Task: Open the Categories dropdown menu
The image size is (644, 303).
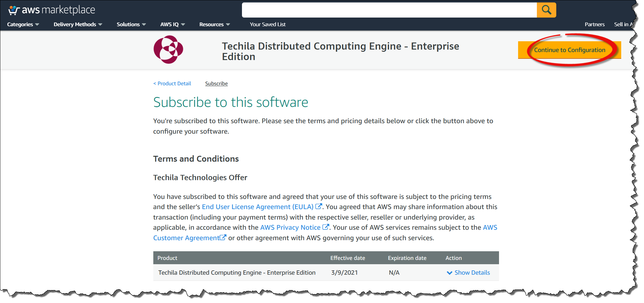Action: [x=23, y=24]
